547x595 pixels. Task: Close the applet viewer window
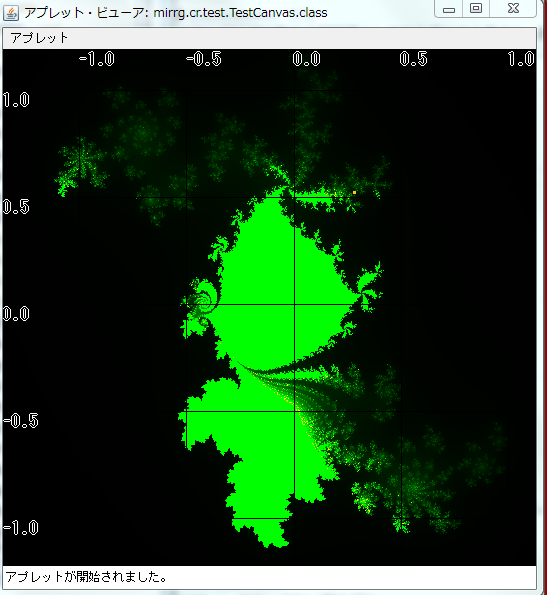513,8
